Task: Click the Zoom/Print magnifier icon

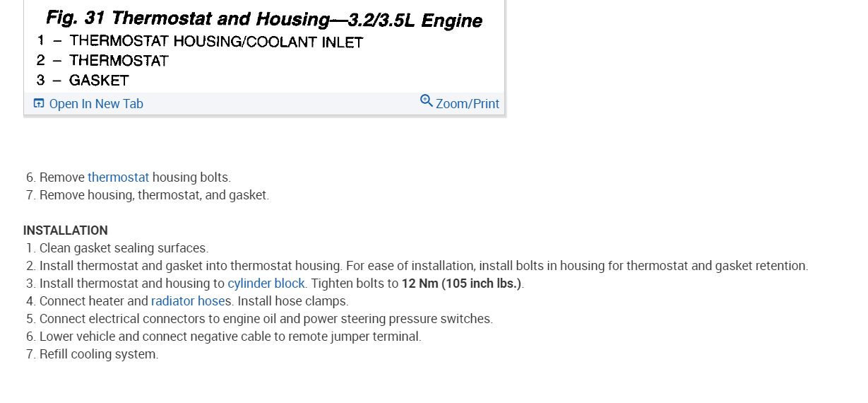Action: (x=426, y=101)
